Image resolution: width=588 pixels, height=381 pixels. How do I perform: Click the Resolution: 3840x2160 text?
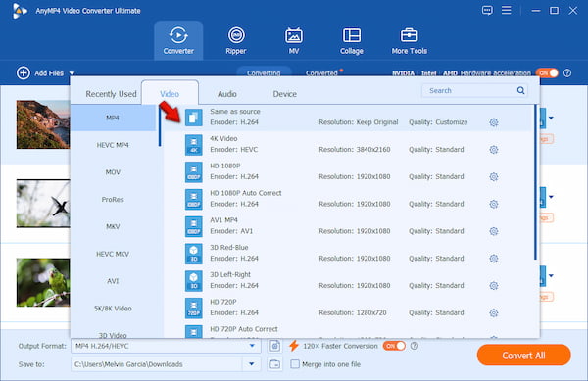[x=355, y=150]
